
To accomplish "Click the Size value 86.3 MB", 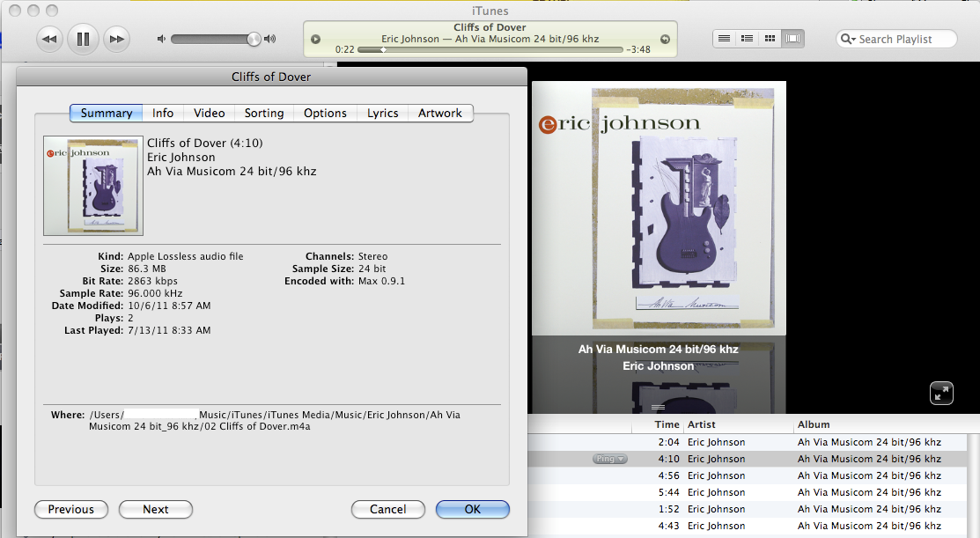I will [x=147, y=269].
